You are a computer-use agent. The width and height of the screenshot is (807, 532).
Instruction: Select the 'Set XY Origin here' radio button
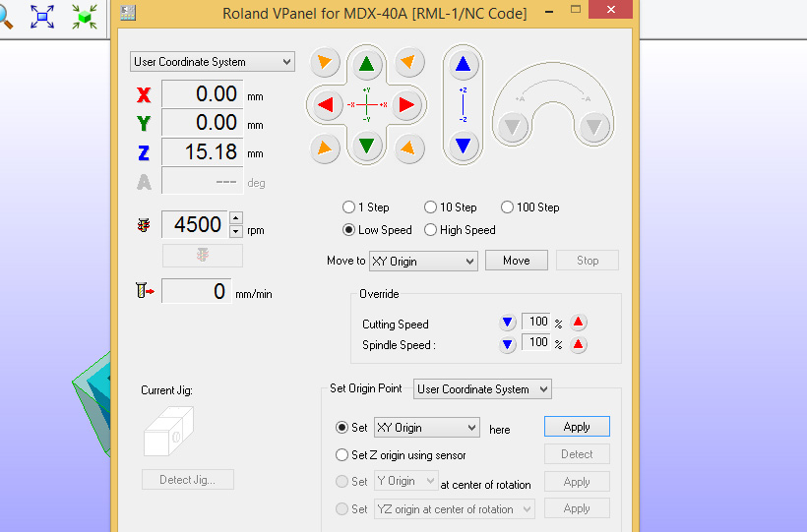(341, 428)
